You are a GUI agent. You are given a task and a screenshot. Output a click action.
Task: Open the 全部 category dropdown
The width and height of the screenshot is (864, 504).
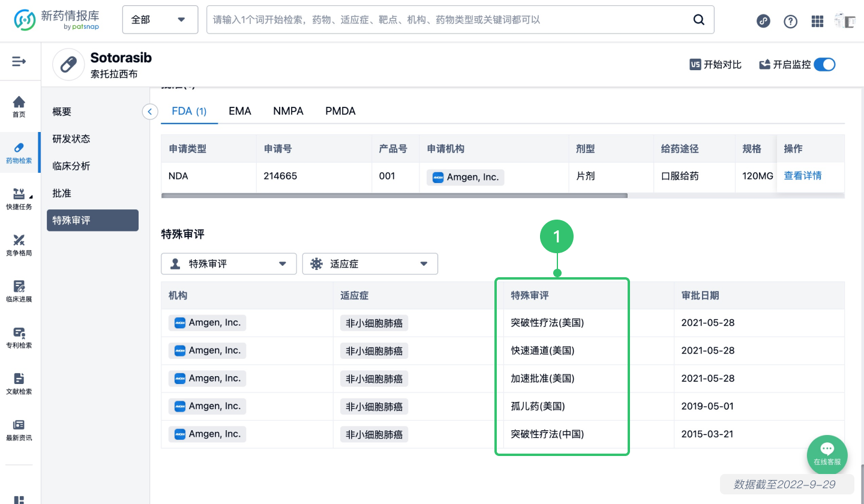pos(160,19)
